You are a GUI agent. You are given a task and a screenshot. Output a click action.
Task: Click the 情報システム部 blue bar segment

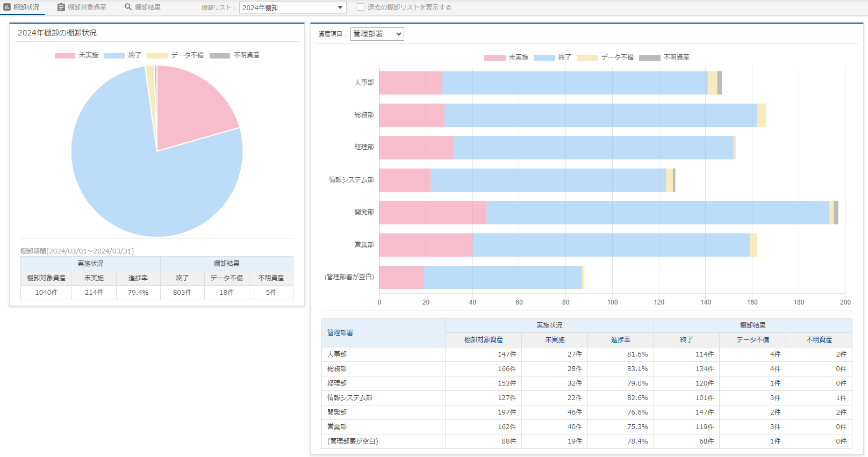pyautogui.click(x=548, y=180)
